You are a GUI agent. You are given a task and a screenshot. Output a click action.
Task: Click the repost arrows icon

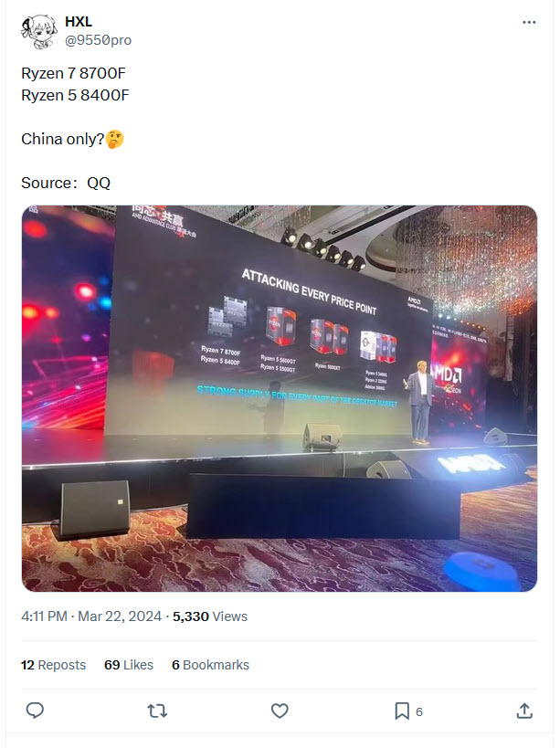point(157,711)
